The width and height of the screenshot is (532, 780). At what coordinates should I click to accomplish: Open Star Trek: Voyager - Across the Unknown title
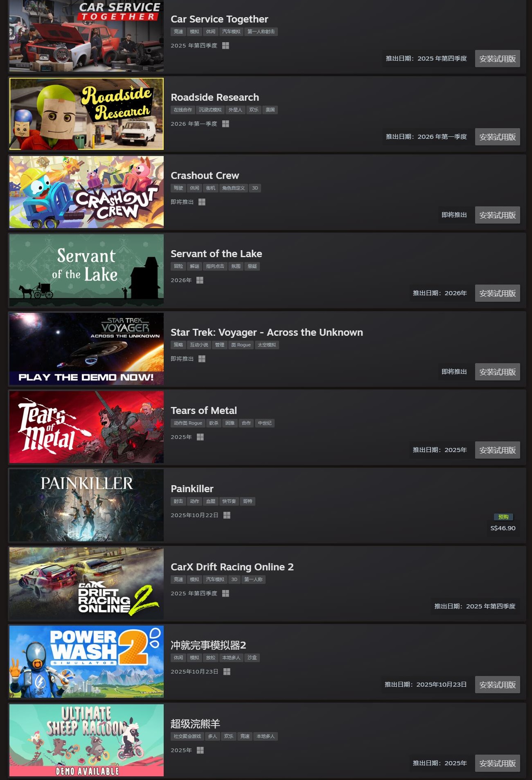point(267,332)
